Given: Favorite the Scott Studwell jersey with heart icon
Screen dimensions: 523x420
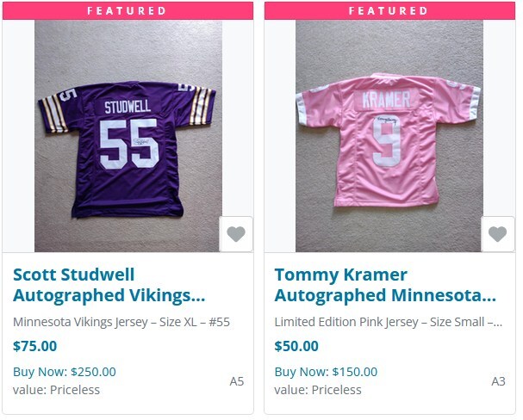Looking at the screenshot, I should click(236, 234).
